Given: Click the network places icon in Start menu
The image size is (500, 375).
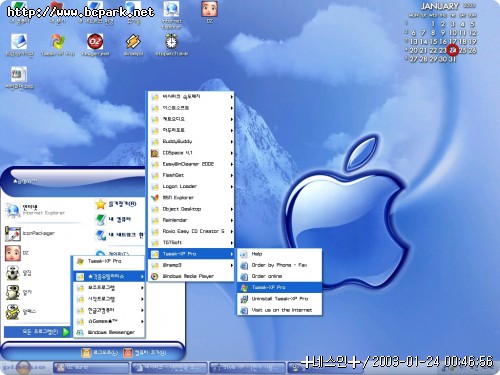Looking at the screenshot, I should [100, 235].
